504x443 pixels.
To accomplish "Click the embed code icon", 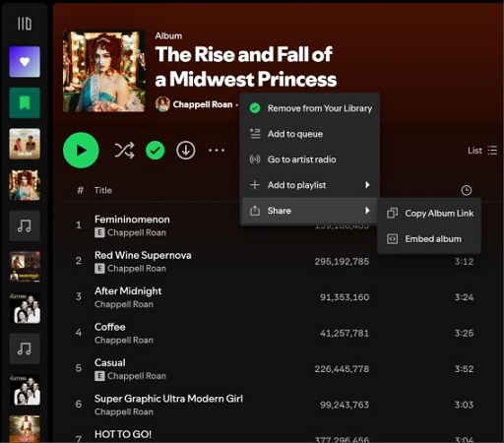I will click(x=392, y=239).
